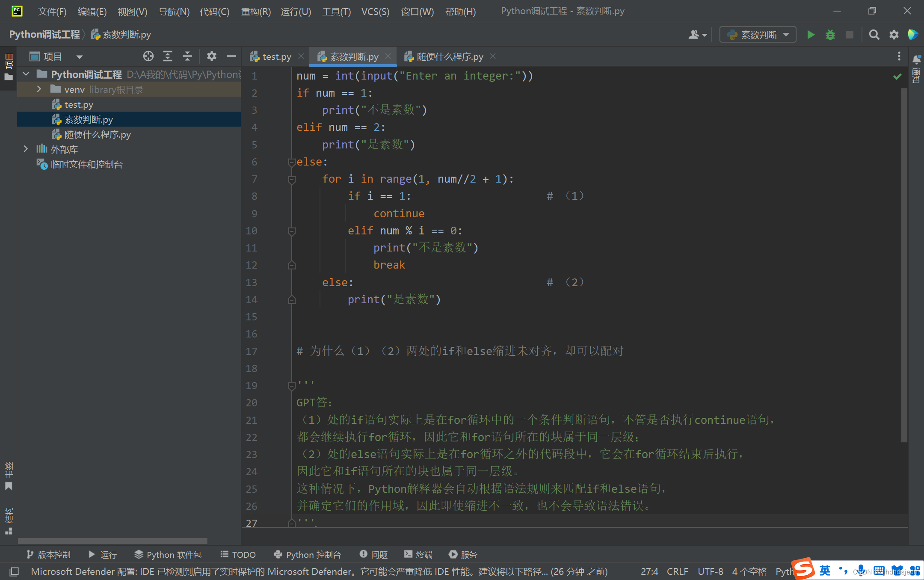The image size is (924, 580).
Task: Click the editor vertical scrollbar
Action: (904, 265)
